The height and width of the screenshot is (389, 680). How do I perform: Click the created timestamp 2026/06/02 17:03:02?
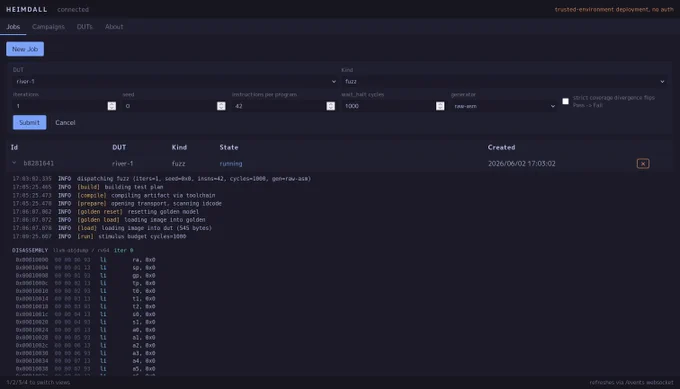point(521,163)
